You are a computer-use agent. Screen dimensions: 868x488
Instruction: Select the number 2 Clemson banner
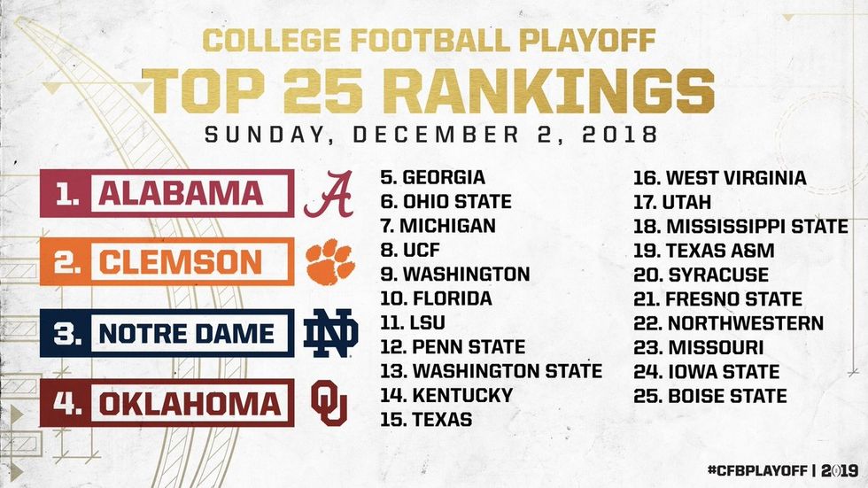pos(166,263)
